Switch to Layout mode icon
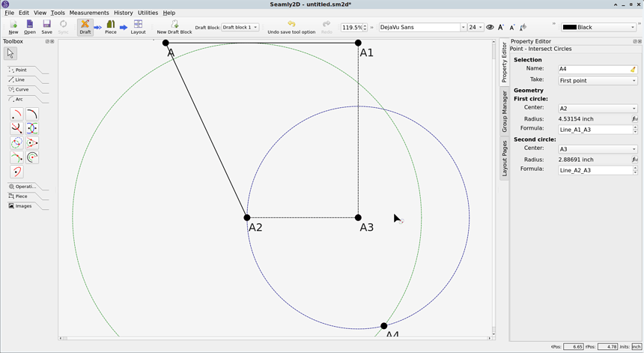Screen dimensions: 644x353 138,25
